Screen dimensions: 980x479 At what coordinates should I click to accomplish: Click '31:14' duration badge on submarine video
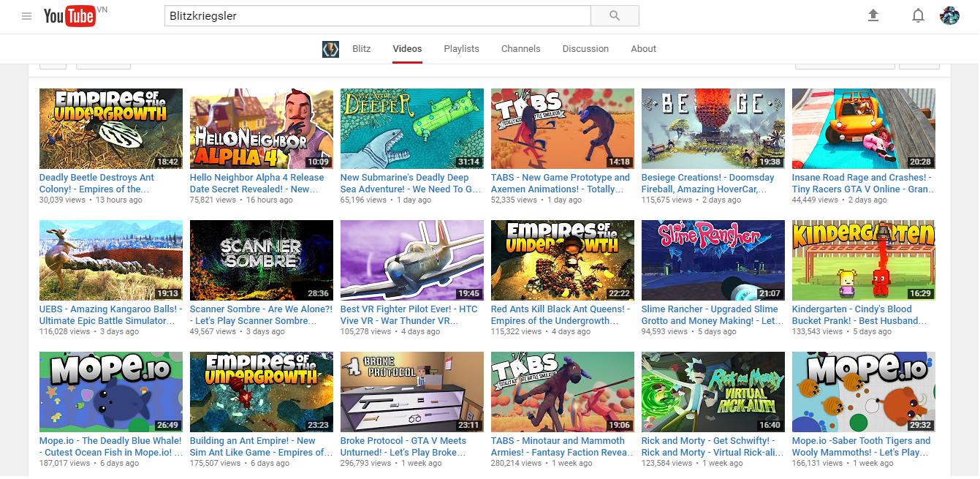pyautogui.click(x=469, y=162)
